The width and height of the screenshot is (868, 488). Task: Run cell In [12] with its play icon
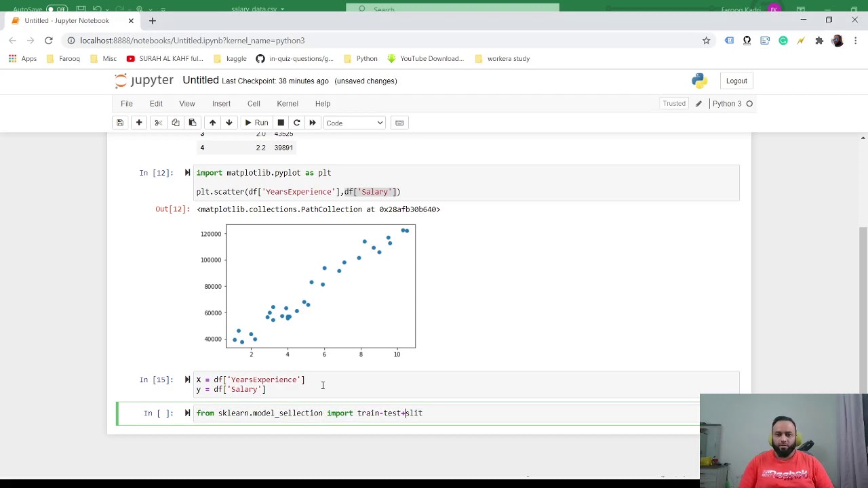pos(187,173)
